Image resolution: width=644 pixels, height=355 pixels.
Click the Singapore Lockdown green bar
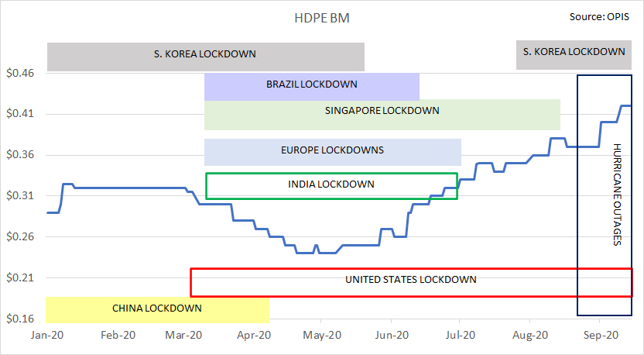tap(382, 111)
